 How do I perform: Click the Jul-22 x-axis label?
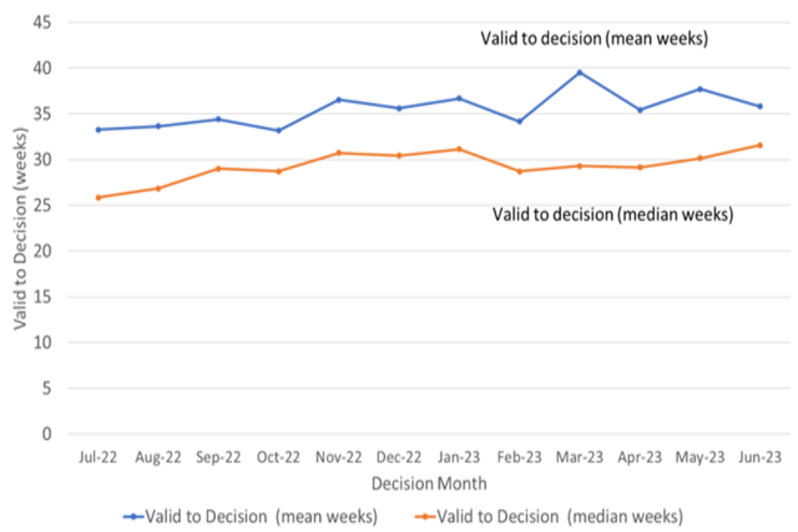[x=98, y=457]
